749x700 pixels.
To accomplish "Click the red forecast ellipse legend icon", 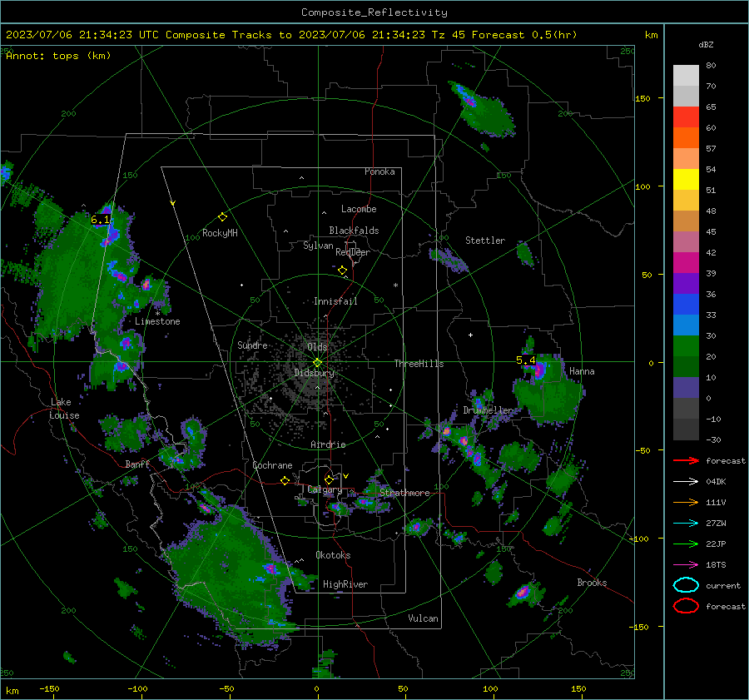I will [x=686, y=606].
